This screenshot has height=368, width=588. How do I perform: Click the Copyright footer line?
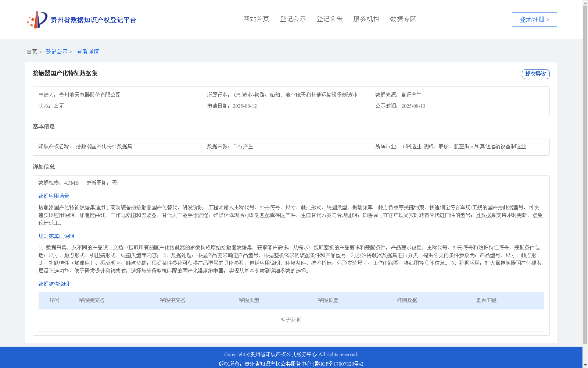(x=291, y=354)
